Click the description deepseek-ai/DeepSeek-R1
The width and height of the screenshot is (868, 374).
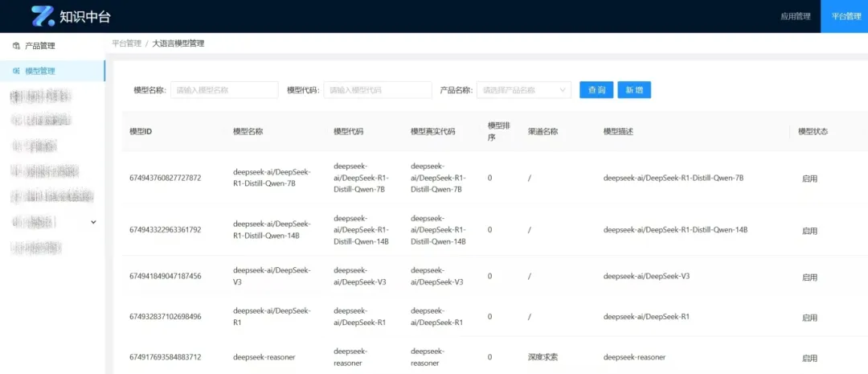tap(646, 317)
